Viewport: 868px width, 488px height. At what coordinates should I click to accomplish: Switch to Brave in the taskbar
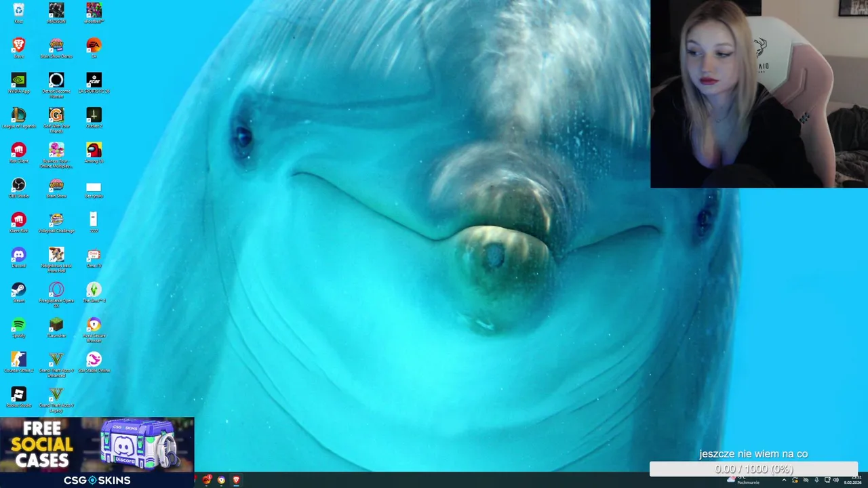click(236, 480)
